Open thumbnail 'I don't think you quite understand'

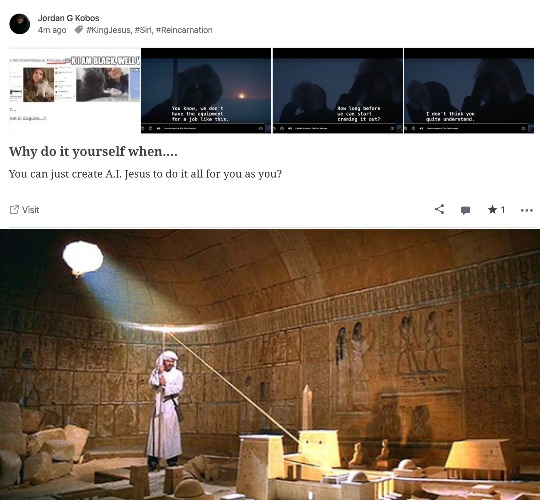point(469,91)
